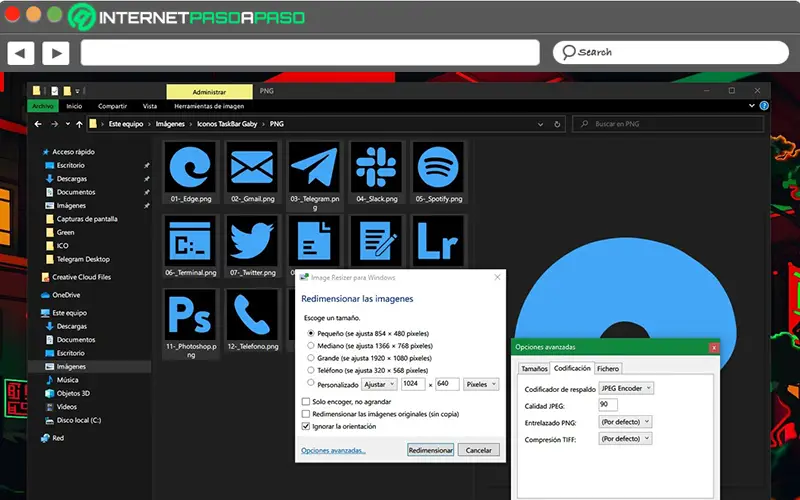Enable Solo encoger, no agrandar
This screenshot has height=500, width=800.
pyautogui.click(x=306, y=402)
